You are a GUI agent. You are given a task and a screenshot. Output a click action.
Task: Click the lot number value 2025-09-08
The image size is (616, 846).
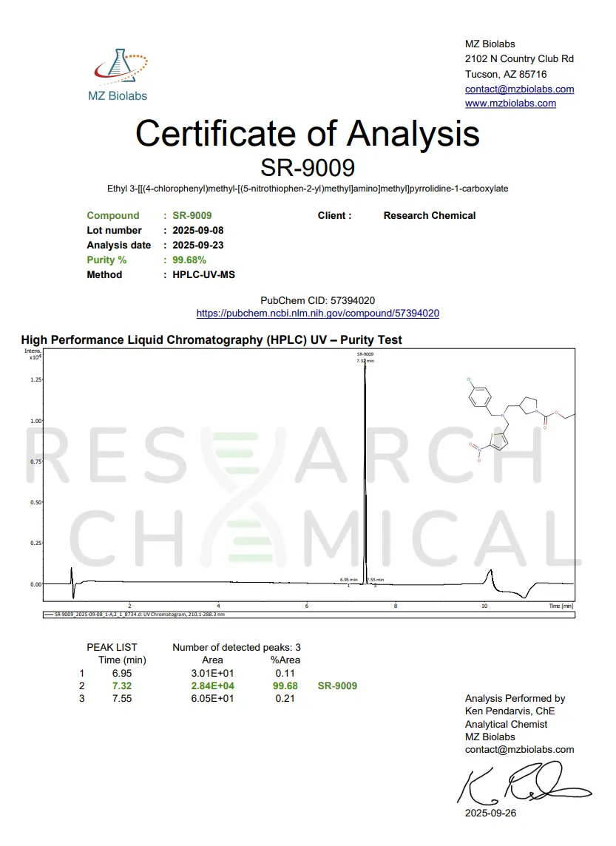[197, 230]
